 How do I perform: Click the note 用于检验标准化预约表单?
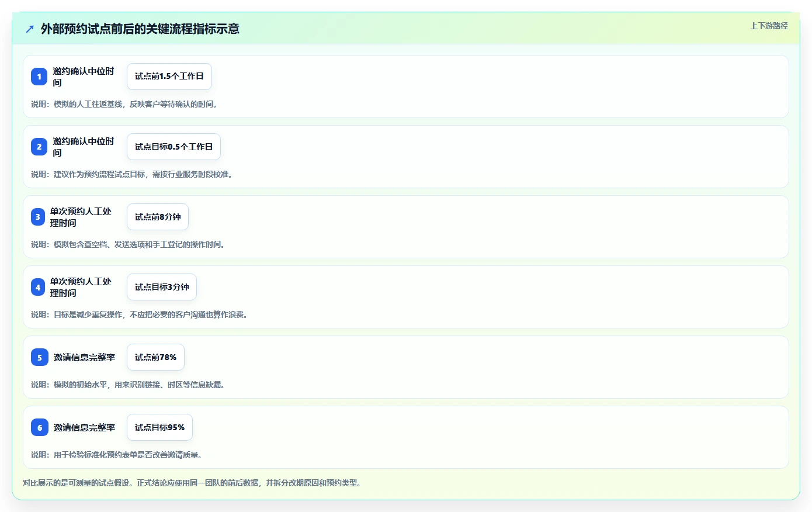click(116, 455)
